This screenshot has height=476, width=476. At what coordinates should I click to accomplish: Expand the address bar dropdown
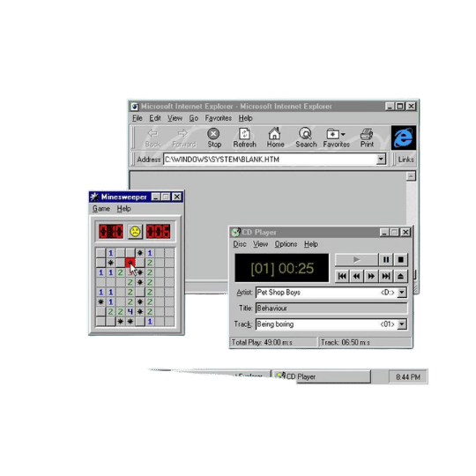tap(381, 159)
